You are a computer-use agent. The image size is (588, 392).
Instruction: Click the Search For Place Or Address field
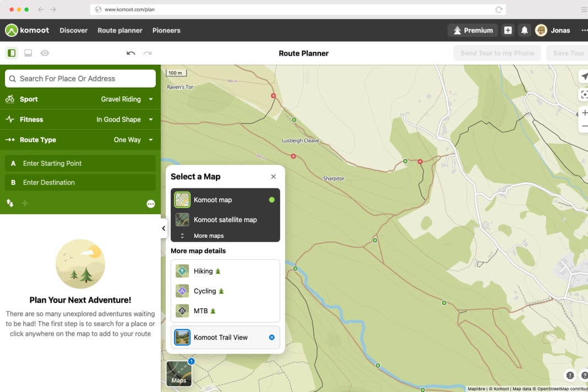click(x=80, y=78)
